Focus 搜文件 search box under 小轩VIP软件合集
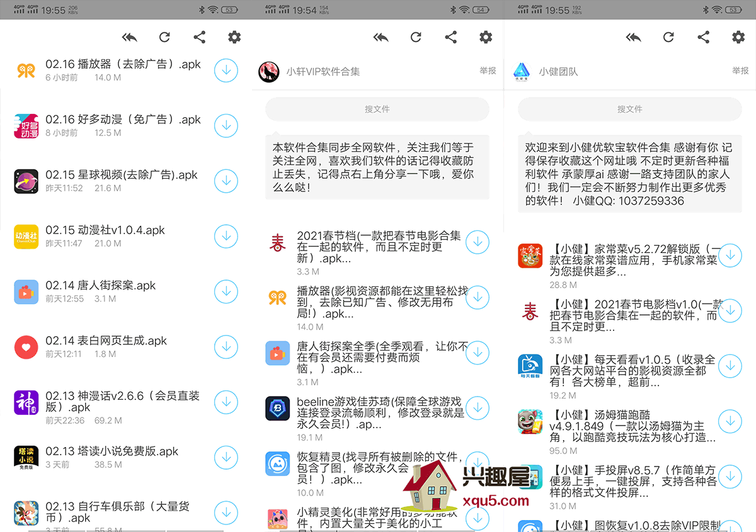The width and height of the screenshot is (756, 532). [377, 109]
